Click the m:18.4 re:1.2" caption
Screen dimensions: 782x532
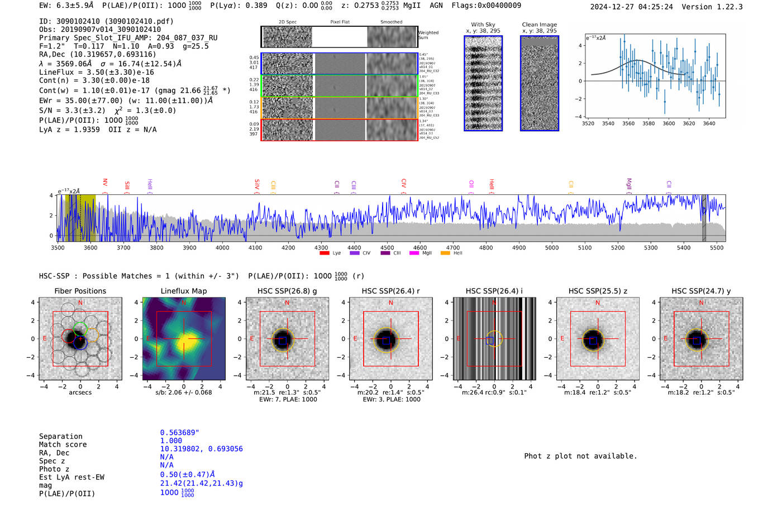[x=598, y=392]
